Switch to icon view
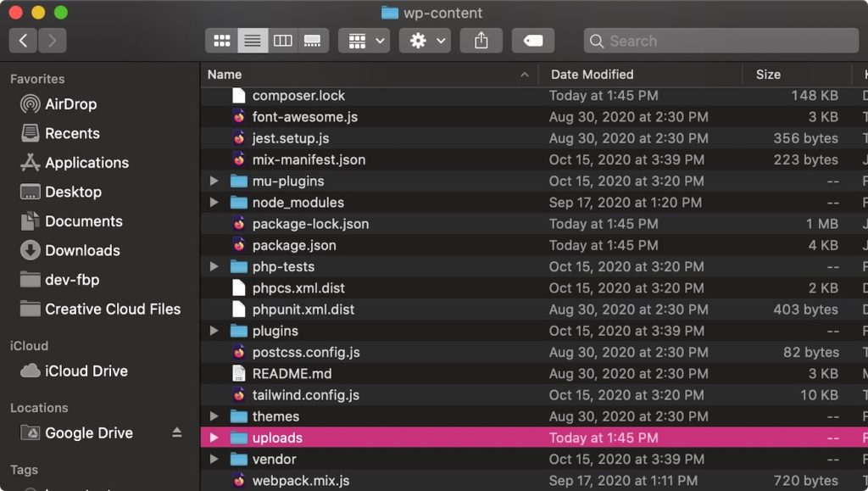The height and width of the screenshot is (491, 868). point(222,41)
